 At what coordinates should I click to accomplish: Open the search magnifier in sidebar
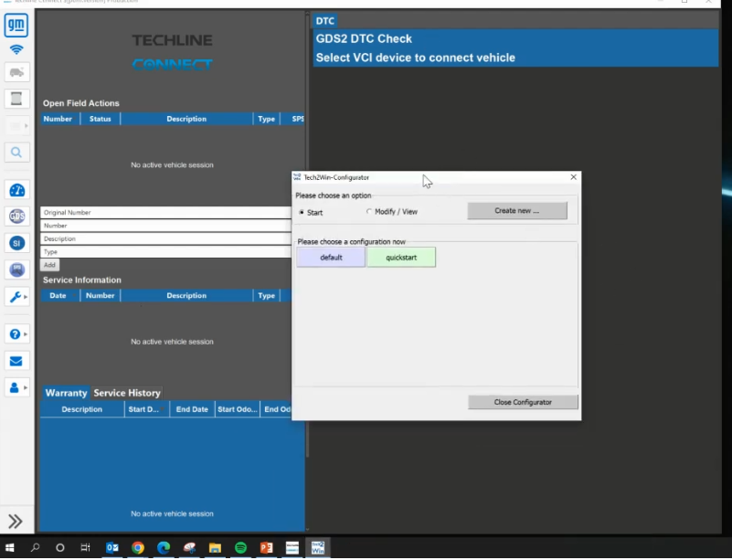pyautogui.click(x=16, y=153)
